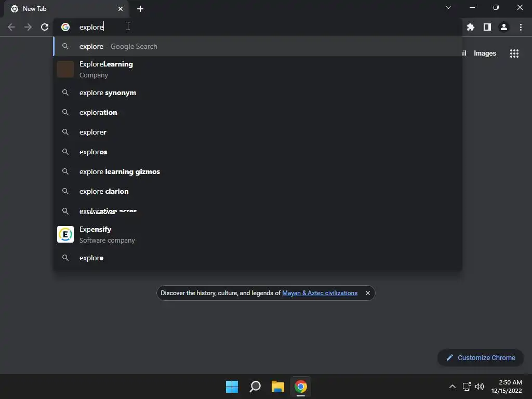
Task: Open the tab search chevron
Action: click(448, 7)
